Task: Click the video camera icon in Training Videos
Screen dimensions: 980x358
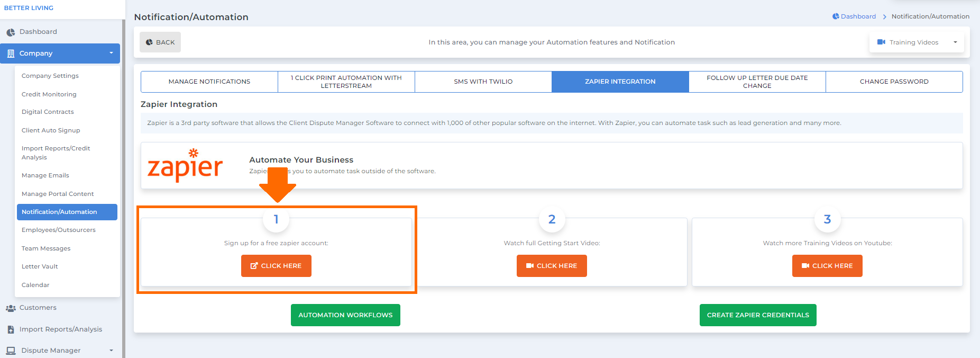Action: [x=881, y=42]
